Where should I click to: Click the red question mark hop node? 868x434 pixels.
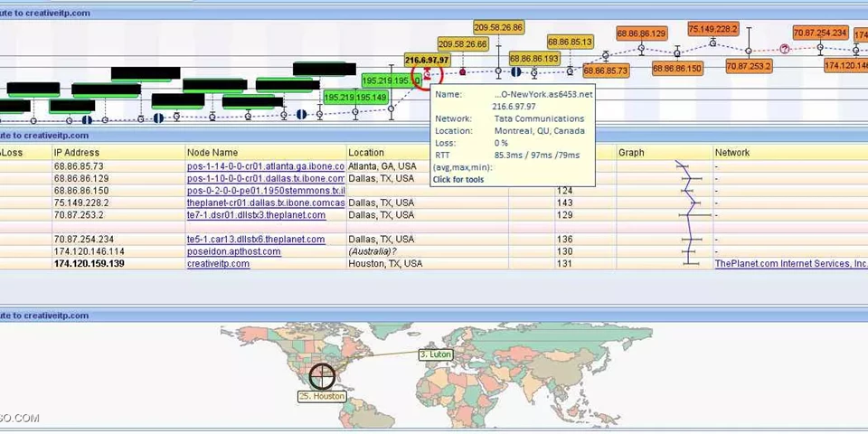785,49
